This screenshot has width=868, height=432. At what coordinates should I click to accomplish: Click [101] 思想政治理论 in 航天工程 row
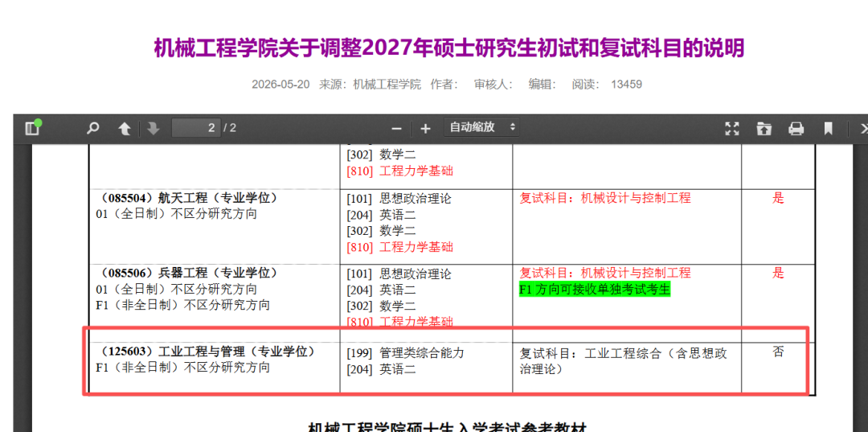pos(399,198)
